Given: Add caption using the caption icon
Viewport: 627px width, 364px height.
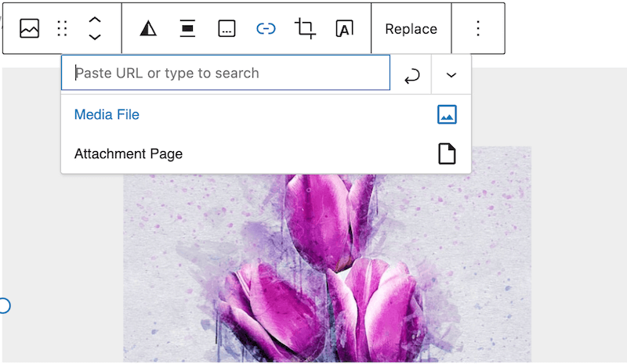Looking at the screenshot, I should click(227, 28).
